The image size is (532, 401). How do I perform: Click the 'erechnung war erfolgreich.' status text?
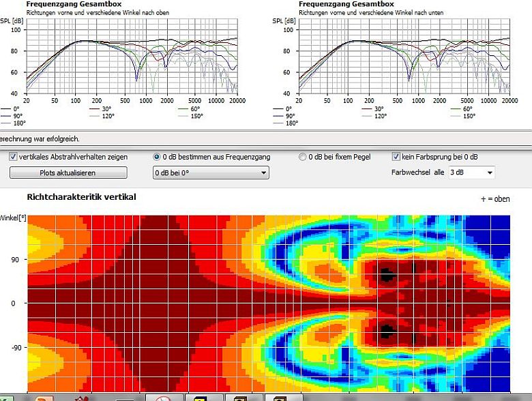point(40,138)
